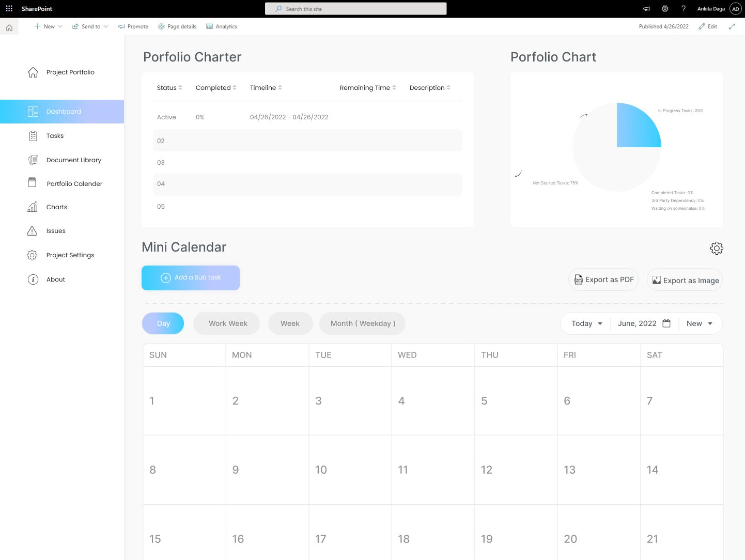This screenshot has width=745, height=560.
Task: Click the megaphone icon in the top bar
Action: [646, 9]
